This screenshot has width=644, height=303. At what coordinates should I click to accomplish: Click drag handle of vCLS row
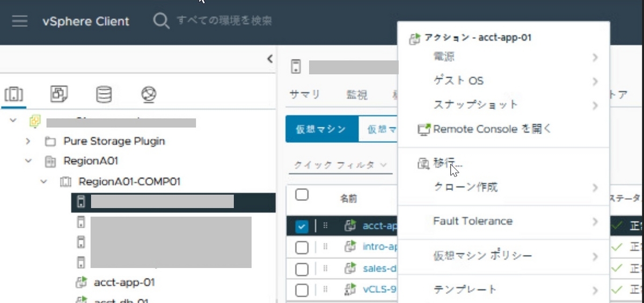pos(325,290)
